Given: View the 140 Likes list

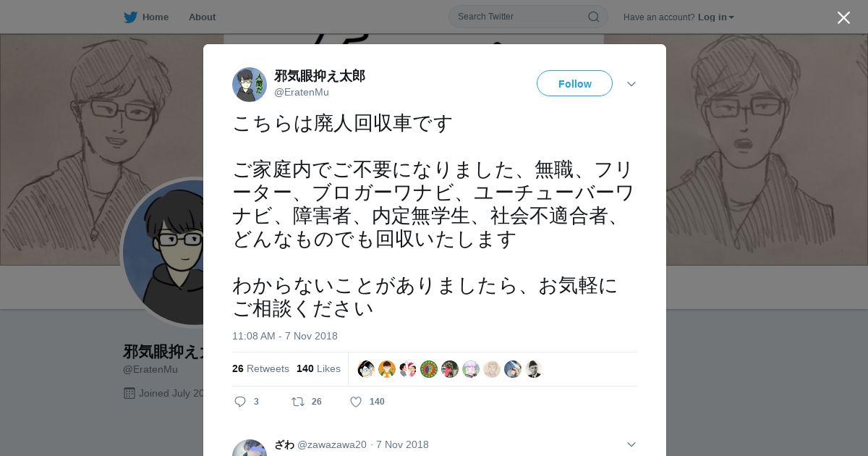Looking at the screenshot, I should (x=318, y=368).
